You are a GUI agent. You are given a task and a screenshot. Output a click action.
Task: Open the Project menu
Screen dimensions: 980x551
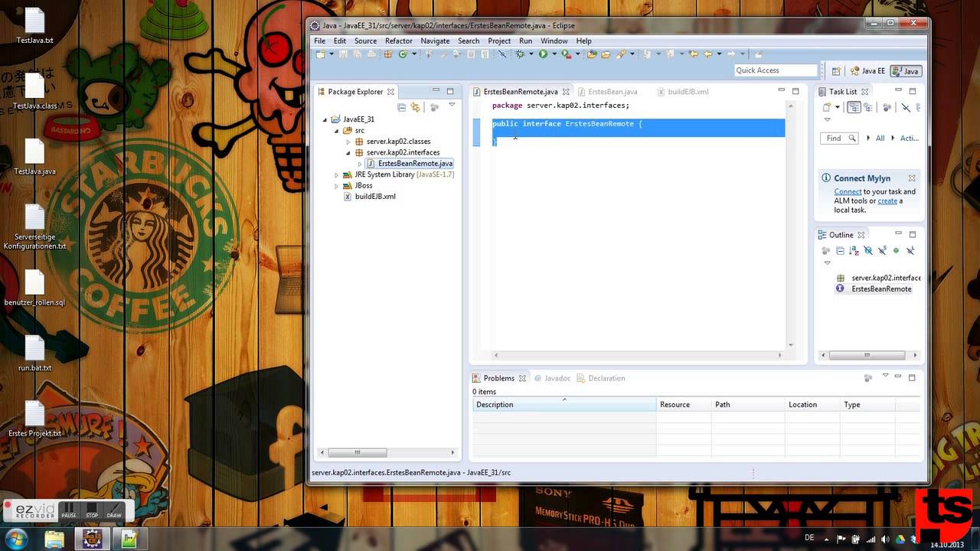point(499,41)
